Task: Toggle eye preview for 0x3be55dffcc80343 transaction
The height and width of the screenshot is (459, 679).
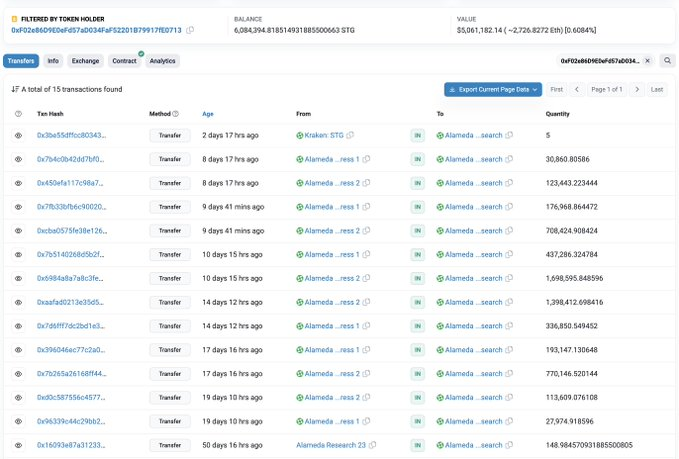Action: tap(18, 136)
